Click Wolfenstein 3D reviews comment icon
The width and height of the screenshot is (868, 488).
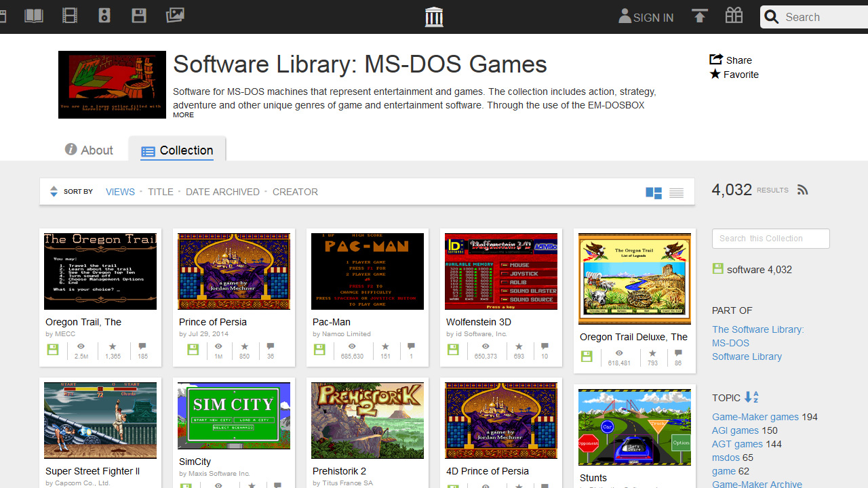pyautogui.click(x=545, y=346)
